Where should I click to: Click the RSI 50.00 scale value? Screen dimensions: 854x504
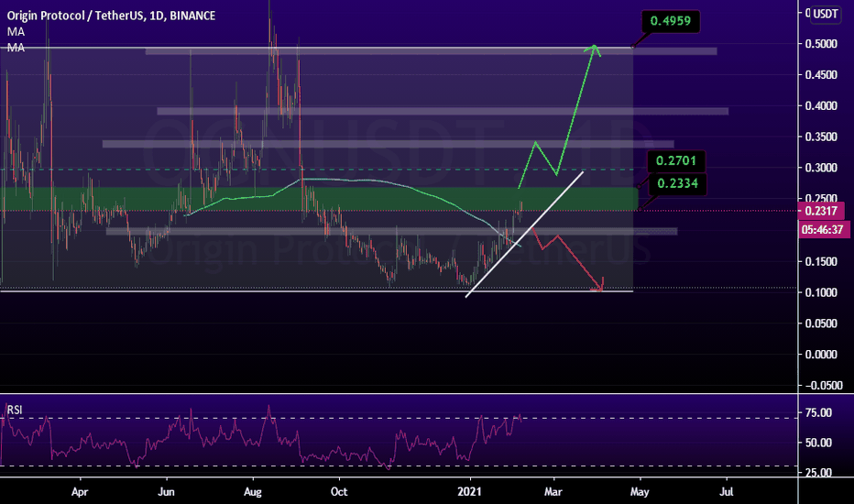[818, 443]
